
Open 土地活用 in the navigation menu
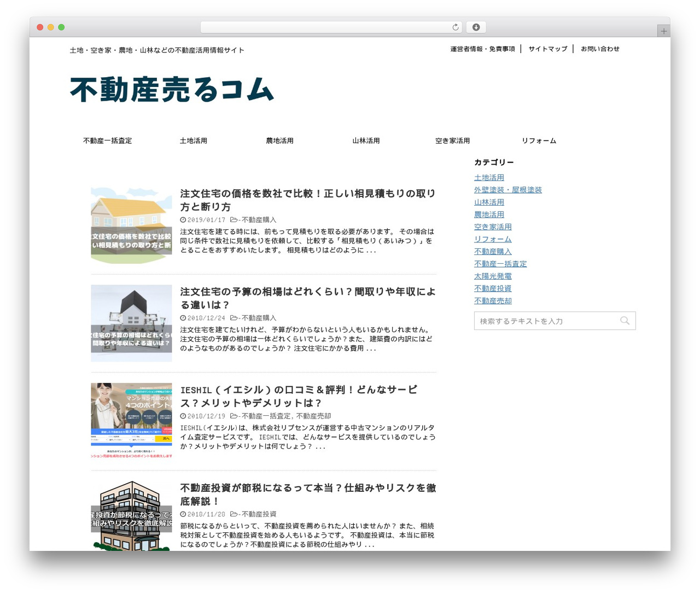(194, 141)
